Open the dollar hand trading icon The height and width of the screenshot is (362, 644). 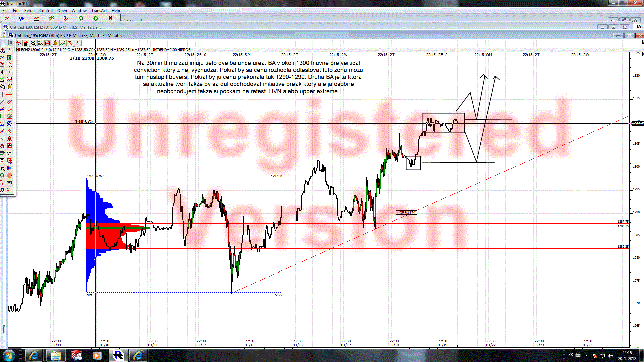[x=51, y=18]
